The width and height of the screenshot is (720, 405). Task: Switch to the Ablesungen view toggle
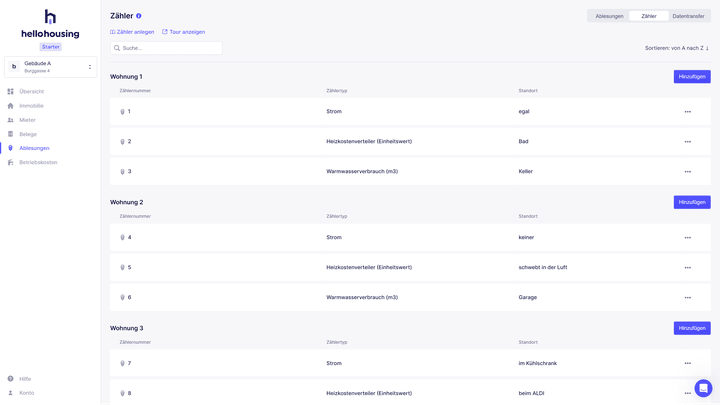click(x=609, y=16)
